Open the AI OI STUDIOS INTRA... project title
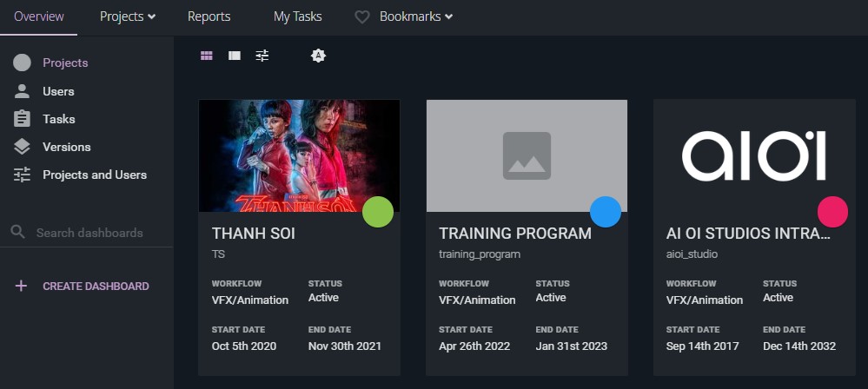 tap(748, 234)
